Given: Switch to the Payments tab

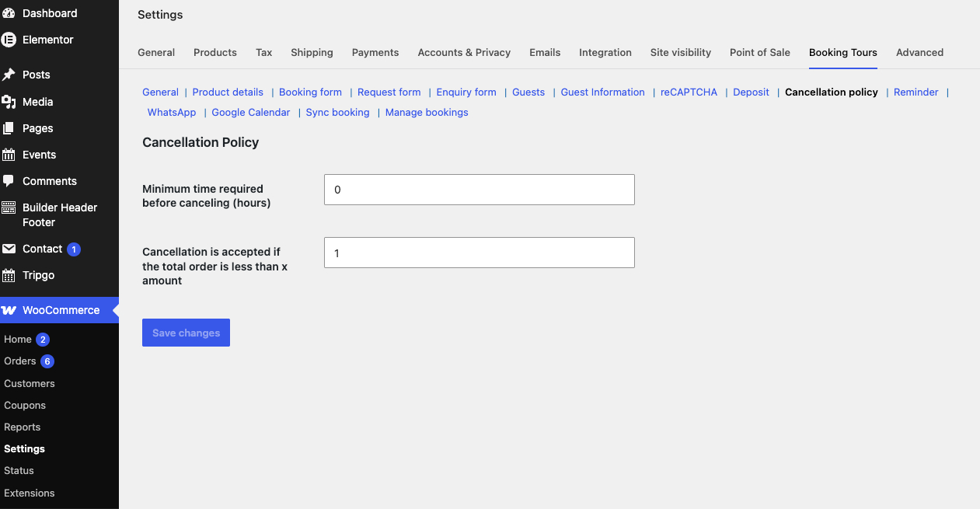Looking at the screenshot, I should (375, 52).
